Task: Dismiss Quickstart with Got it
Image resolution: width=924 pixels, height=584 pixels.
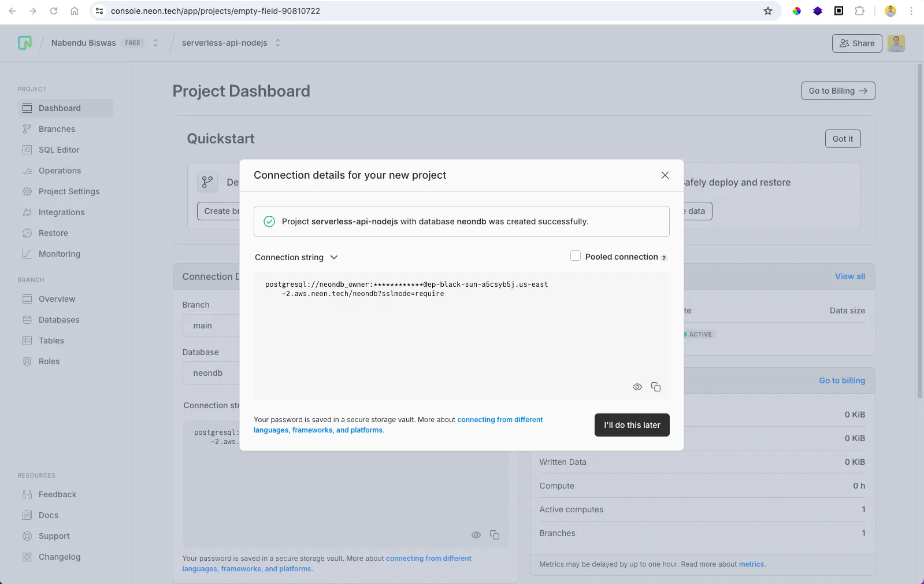Action: [x=843, y=139]
